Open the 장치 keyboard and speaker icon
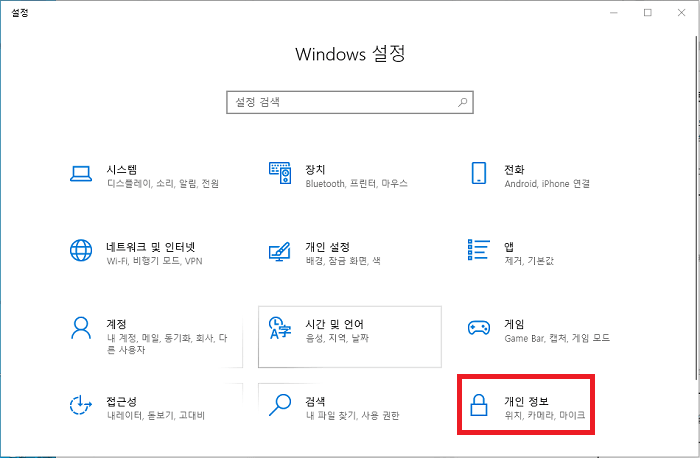This screenshot has height=458, width=700. pos(280,173)
